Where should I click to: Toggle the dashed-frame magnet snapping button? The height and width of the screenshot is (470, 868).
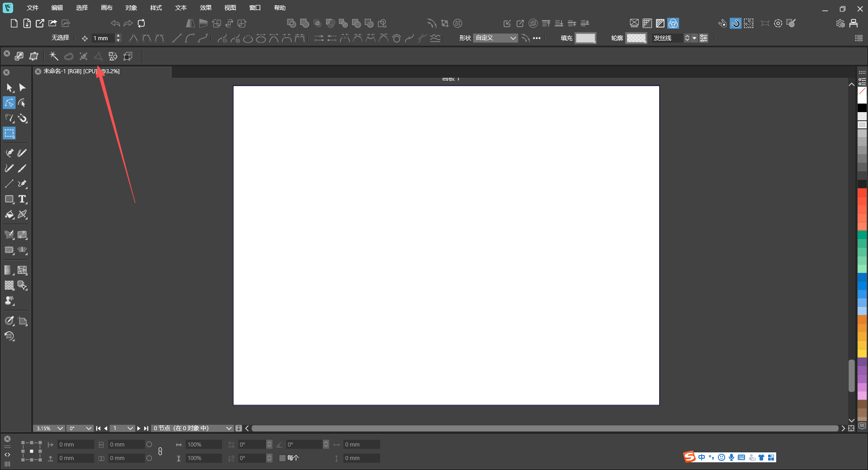pyautogui.click(x=749, y=23)
